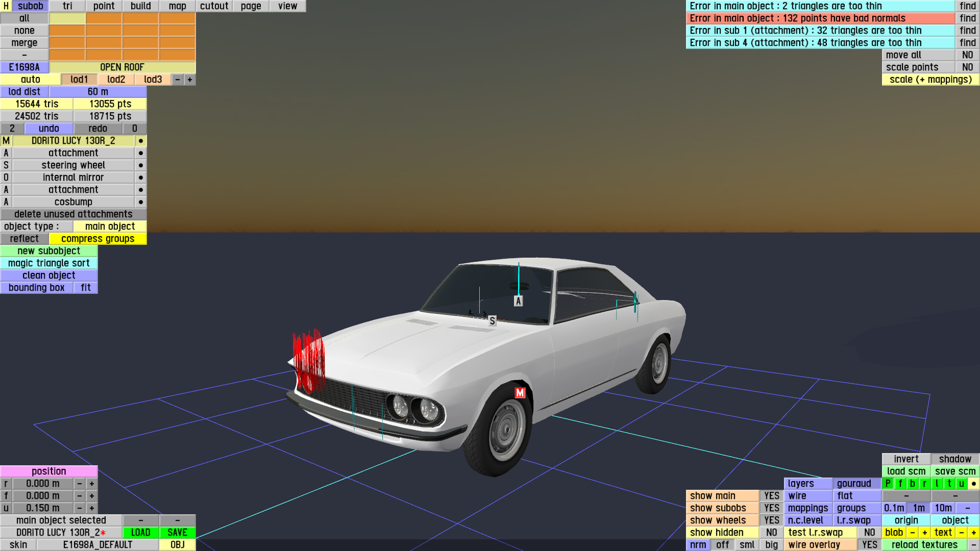
Task: Expand the cosbump attachment entry
Action: [x=73, y=202]
